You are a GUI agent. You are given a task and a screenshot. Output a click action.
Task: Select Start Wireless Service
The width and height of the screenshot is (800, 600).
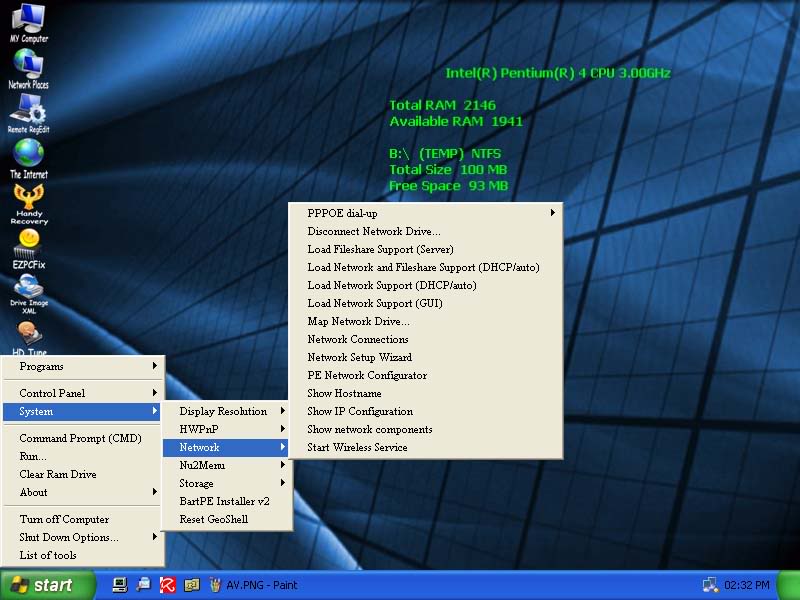[357, 447]
